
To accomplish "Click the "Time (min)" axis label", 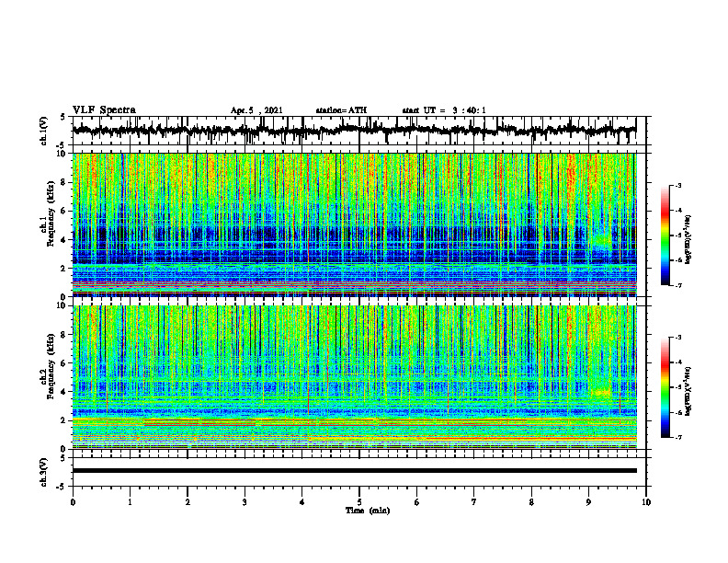I will click(368, 511).
